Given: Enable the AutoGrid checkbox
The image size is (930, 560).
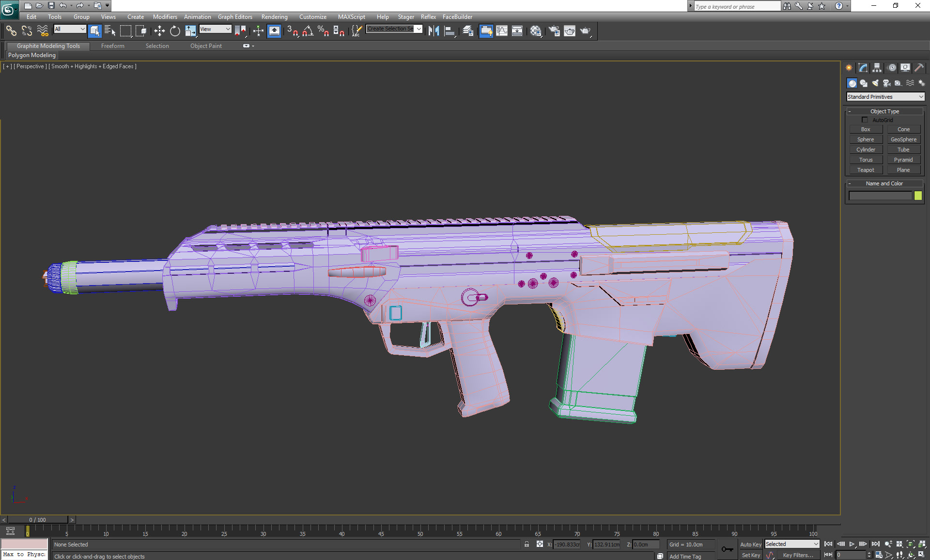Looking at the screenshot, I should (x=865, y=120).
